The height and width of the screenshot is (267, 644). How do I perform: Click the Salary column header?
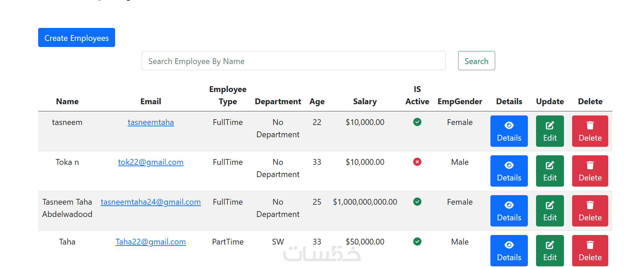[x=365, y=101]
